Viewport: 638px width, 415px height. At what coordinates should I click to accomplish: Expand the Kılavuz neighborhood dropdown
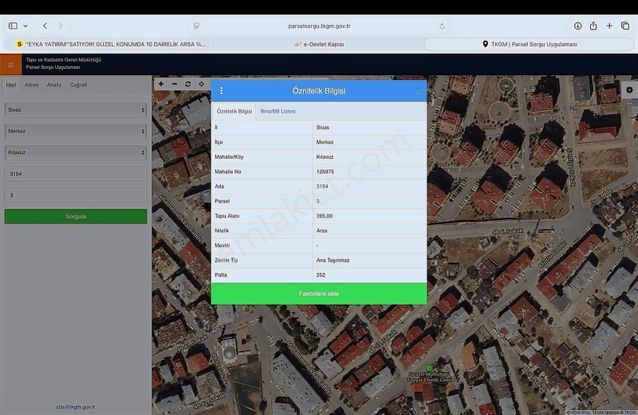click(x=75, y=152)
